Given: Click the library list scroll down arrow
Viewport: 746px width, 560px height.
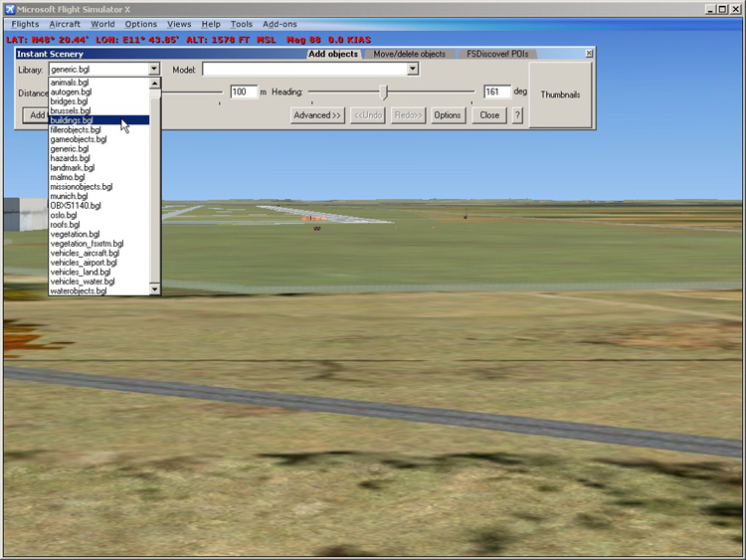Looking at the screenshot, I should tap(154, 288).
